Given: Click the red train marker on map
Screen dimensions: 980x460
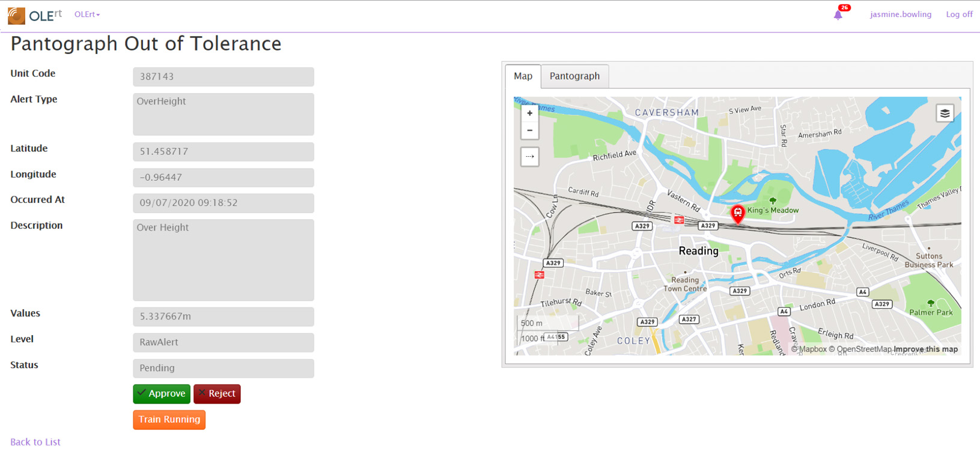Looking at the screenshot, I should (737, 213).
